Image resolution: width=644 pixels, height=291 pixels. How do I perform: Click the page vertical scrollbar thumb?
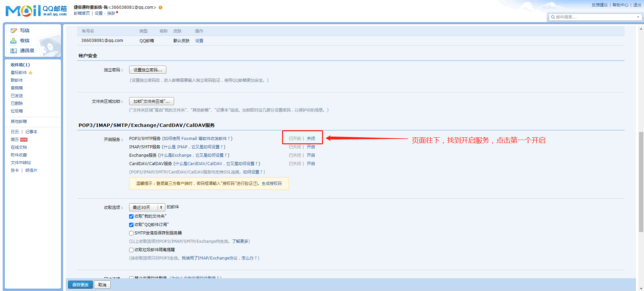click(641, 182)
